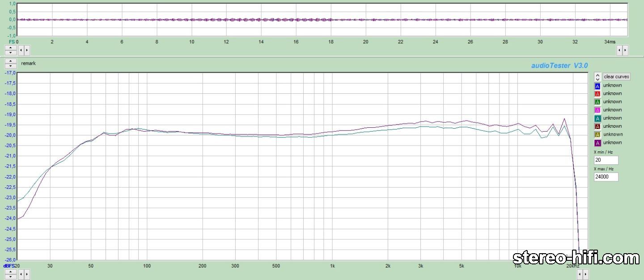
Task: Click the up/down spinner beside clear curves
Action: [x=597, y=77]
